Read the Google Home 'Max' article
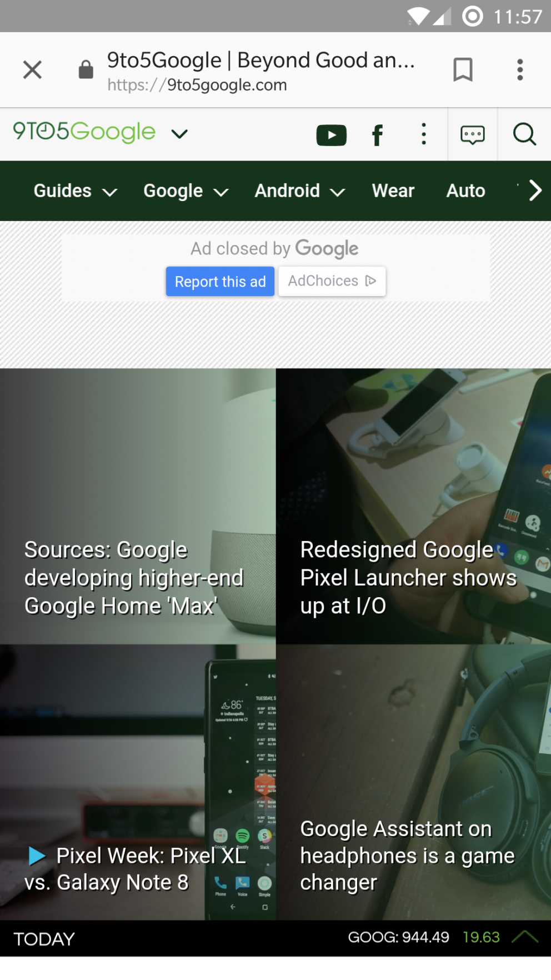 (x=138, y=506)
